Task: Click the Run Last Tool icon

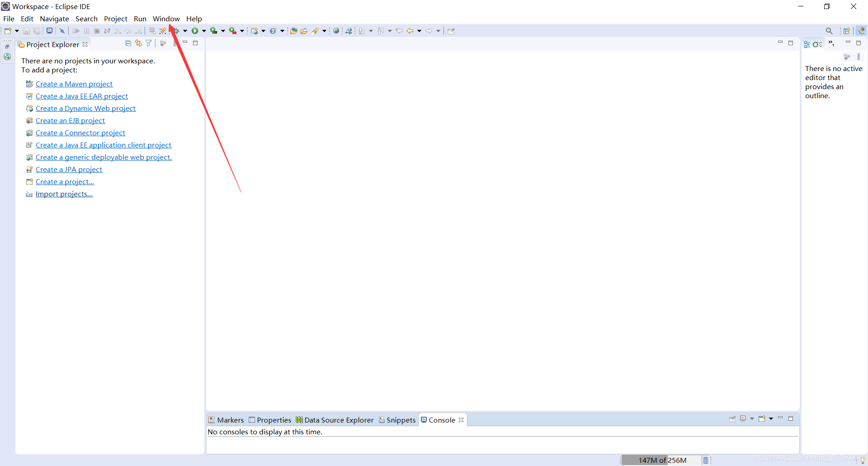Action: pyautogui.click(x=232, y=31)
